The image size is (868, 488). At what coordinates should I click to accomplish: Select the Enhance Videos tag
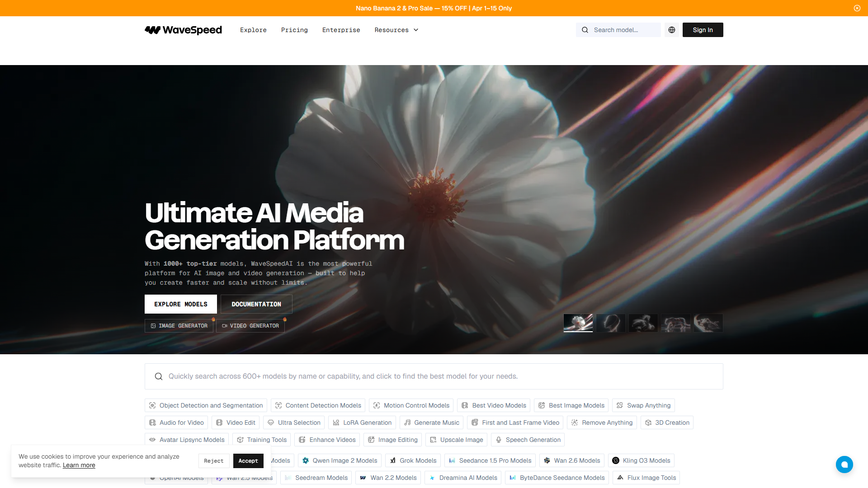(327, 440)
